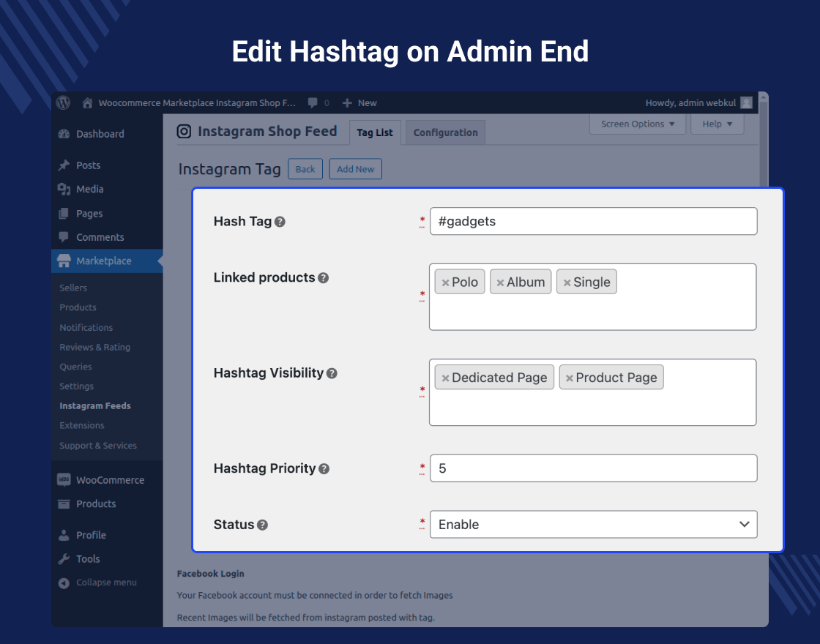Screen dimensions: 820x644
Task: Remove the Polo linked product
Action: [x=446, y=282]
